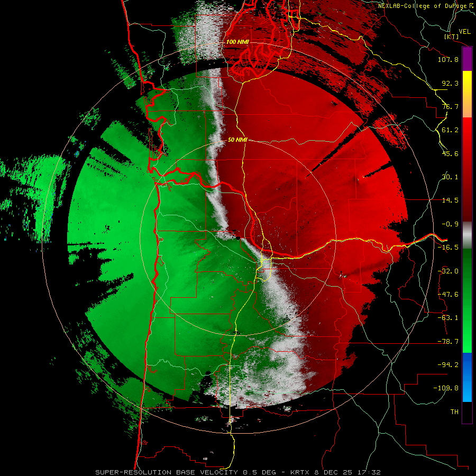Click the 30.1 velocity scale value
The height and width of the screenshot is (476, 476).
[450, 177]
